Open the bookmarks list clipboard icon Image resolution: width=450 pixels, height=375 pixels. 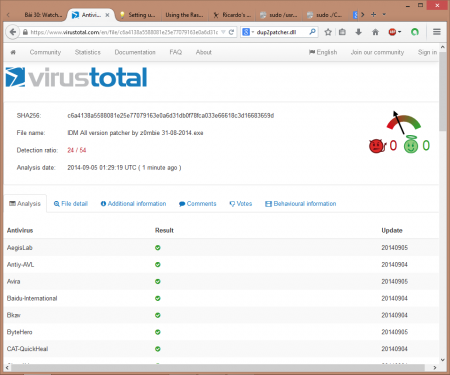click(342, 32)
